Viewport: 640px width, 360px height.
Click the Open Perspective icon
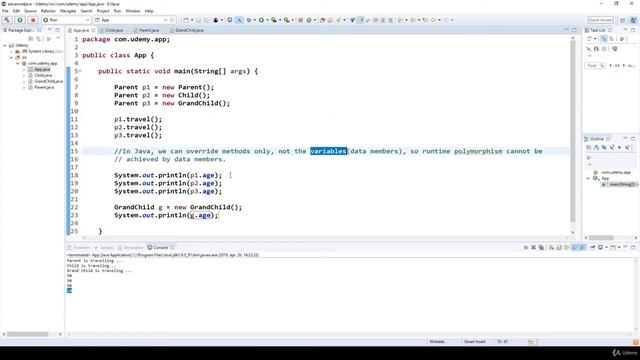623,20
